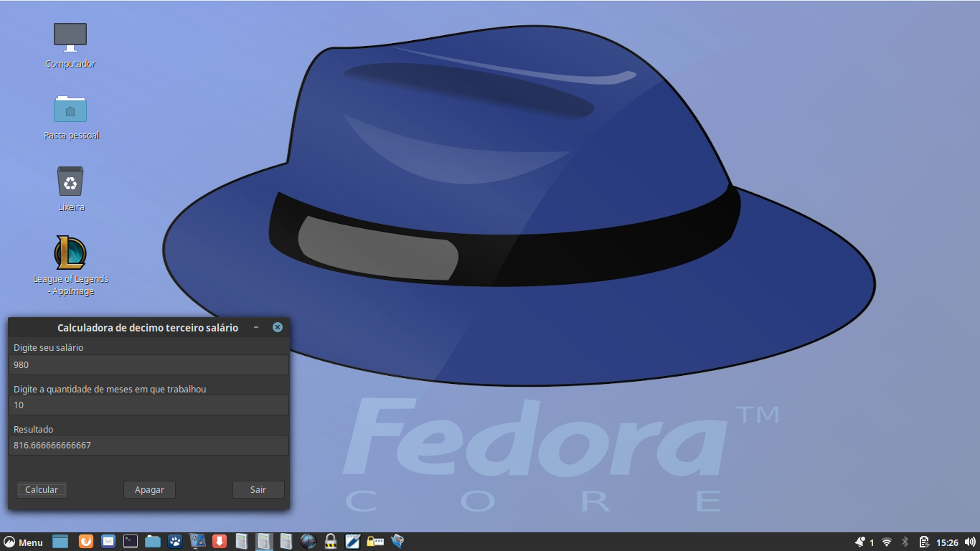Click the padlock taskbar icon
Image resolution: width=980 pixels, height=551 pixels.
(331, 542)
